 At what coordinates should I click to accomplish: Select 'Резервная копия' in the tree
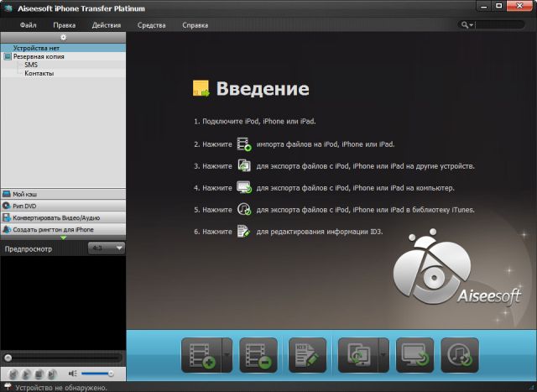coord(39,56)
